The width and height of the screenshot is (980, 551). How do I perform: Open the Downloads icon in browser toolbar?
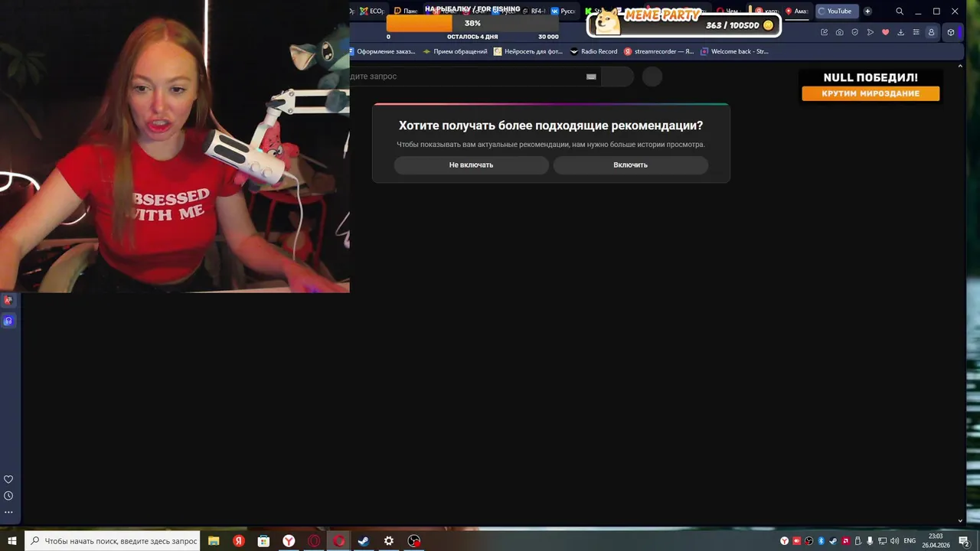point(900,32)
